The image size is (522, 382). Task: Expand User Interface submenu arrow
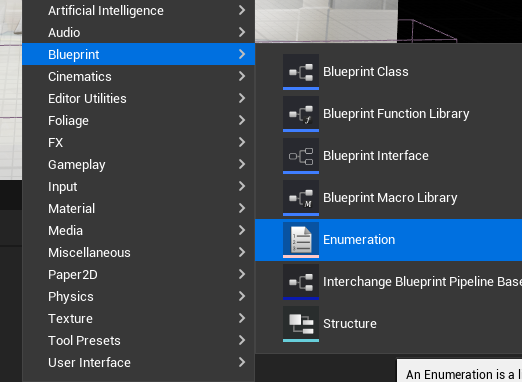(242, 362)
